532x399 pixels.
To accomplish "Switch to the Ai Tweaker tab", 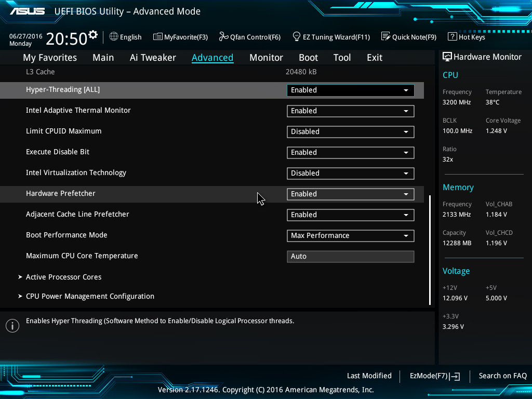I will pyautogui.click(x=153, y=58).
